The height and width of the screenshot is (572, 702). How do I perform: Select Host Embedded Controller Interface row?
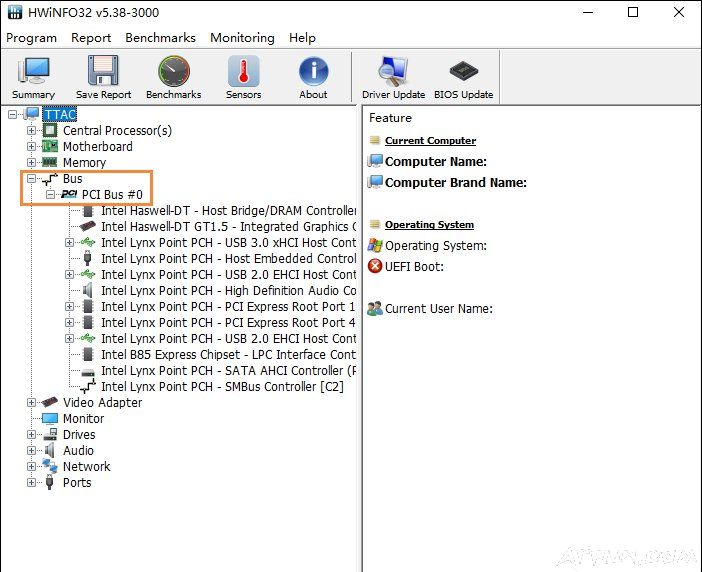(x=229, y=259)
